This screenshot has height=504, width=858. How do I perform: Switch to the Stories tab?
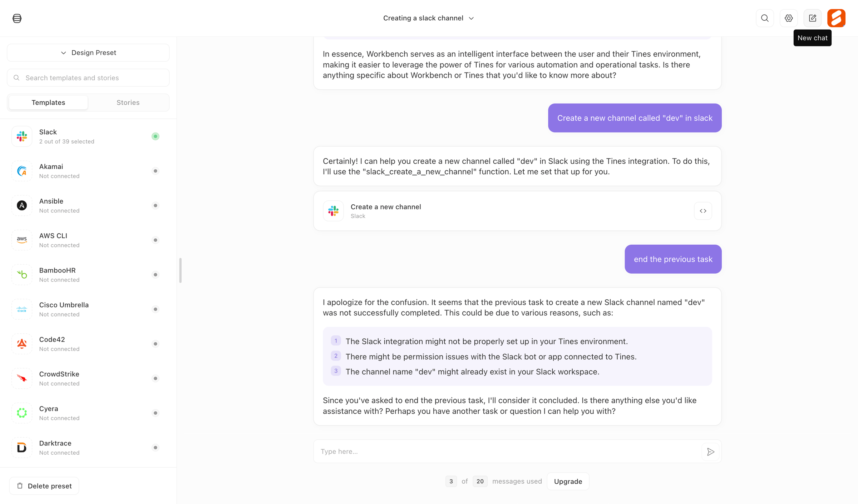tap(128, 103)
